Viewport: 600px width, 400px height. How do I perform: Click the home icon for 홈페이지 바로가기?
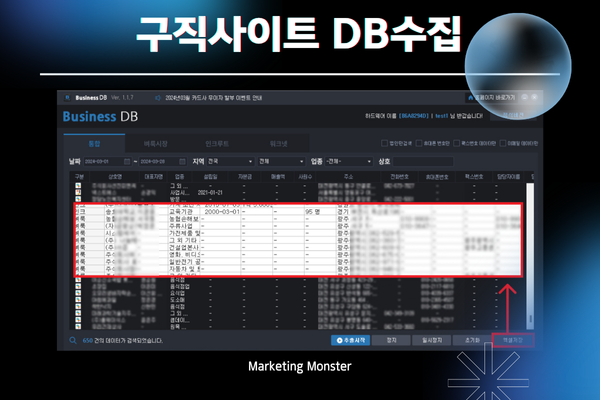point(471,98)
